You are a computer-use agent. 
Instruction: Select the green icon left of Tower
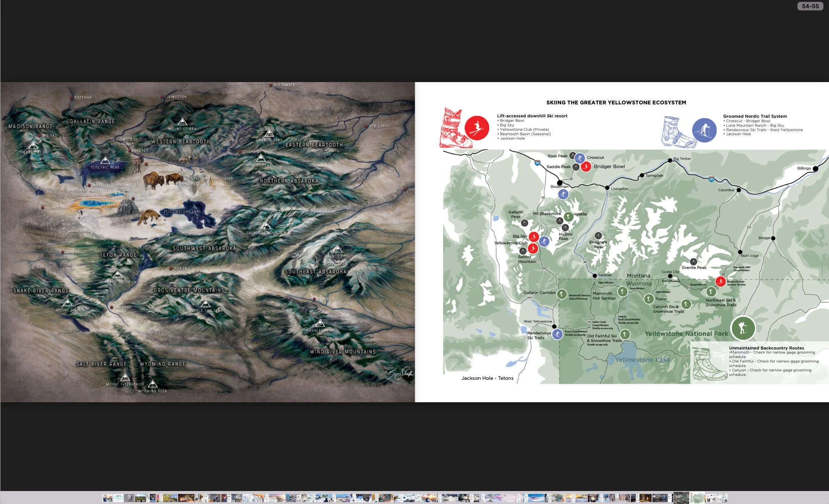[x=649, y=299]
